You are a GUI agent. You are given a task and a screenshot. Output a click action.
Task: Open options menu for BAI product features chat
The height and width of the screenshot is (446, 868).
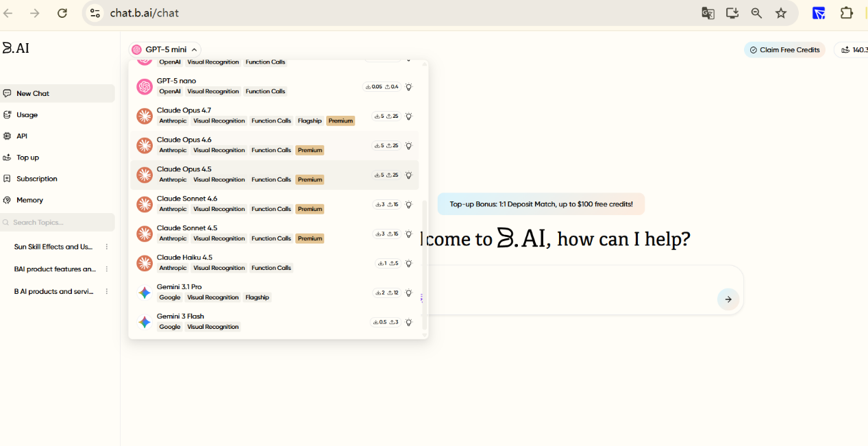[107, 269]
